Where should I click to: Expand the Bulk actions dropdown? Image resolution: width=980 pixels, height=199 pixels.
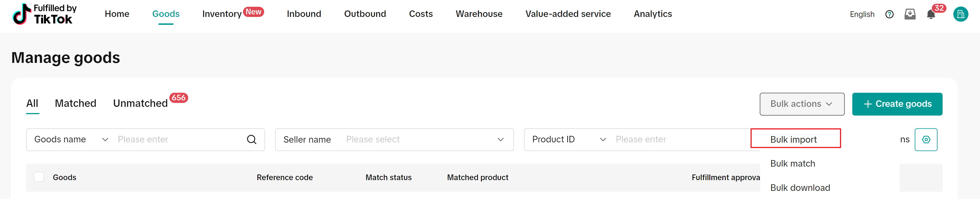point(802,104)
